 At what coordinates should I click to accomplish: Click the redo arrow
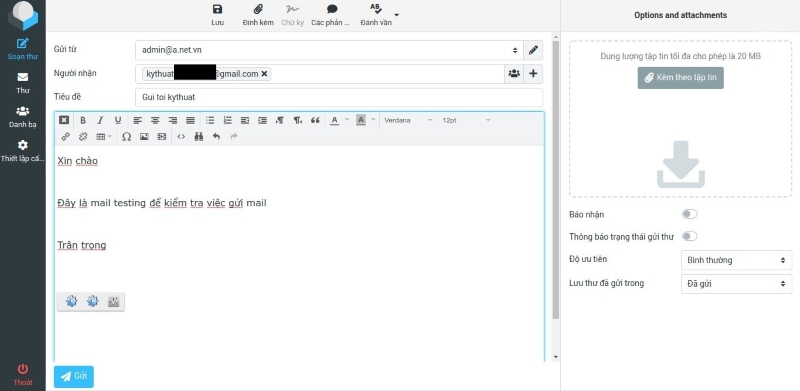pyautogui.click(x=234, y=136)
